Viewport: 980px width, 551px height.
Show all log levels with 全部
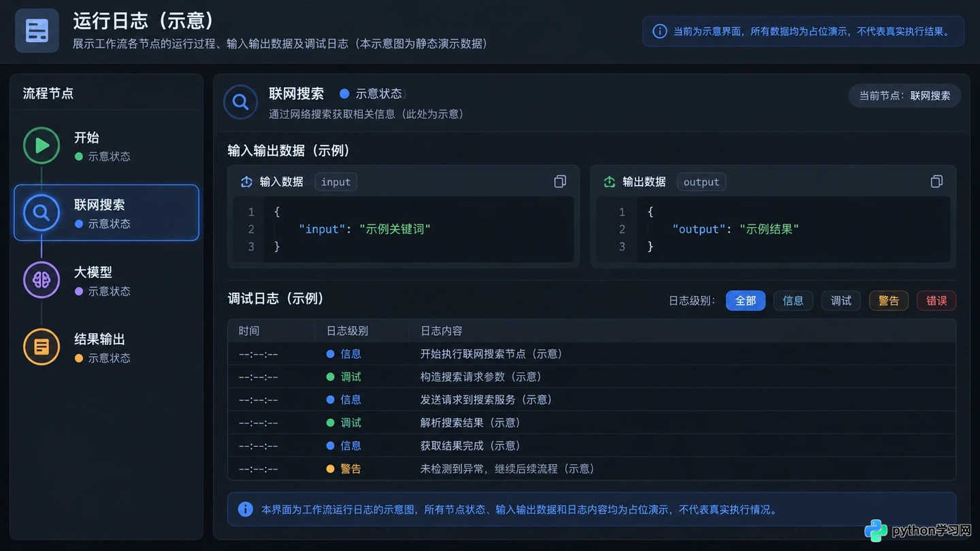(x=745, y=301)
